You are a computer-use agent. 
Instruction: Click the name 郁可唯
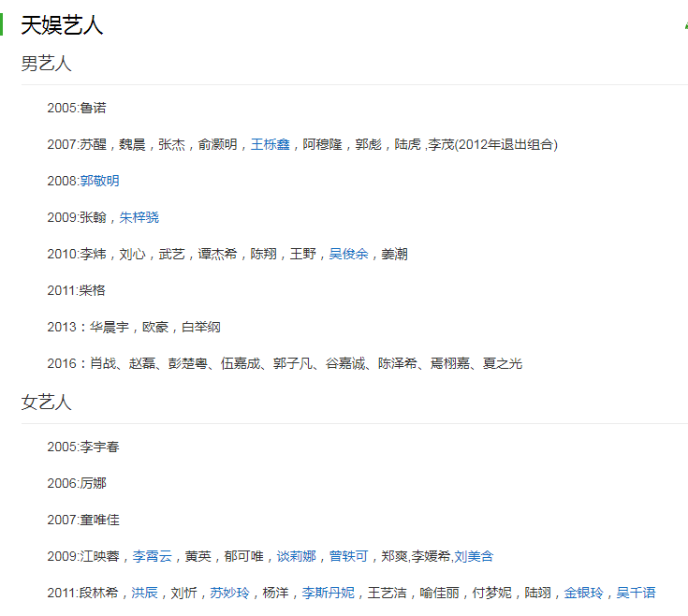[x=244, y=556]
